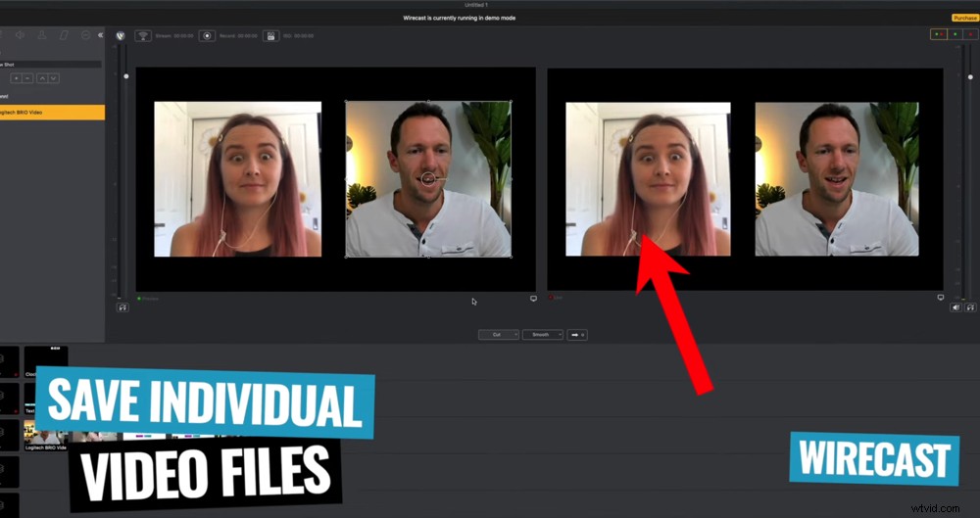The height and width of the screenshot is (518, 980).
Task: Show live only layout with red dot
Action: coord(970,35)
